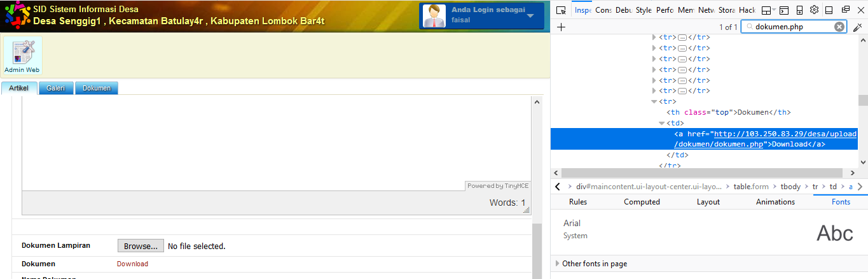Open the Style Editor tab
This screenshot has height=279, width=868.
(644, 10)
